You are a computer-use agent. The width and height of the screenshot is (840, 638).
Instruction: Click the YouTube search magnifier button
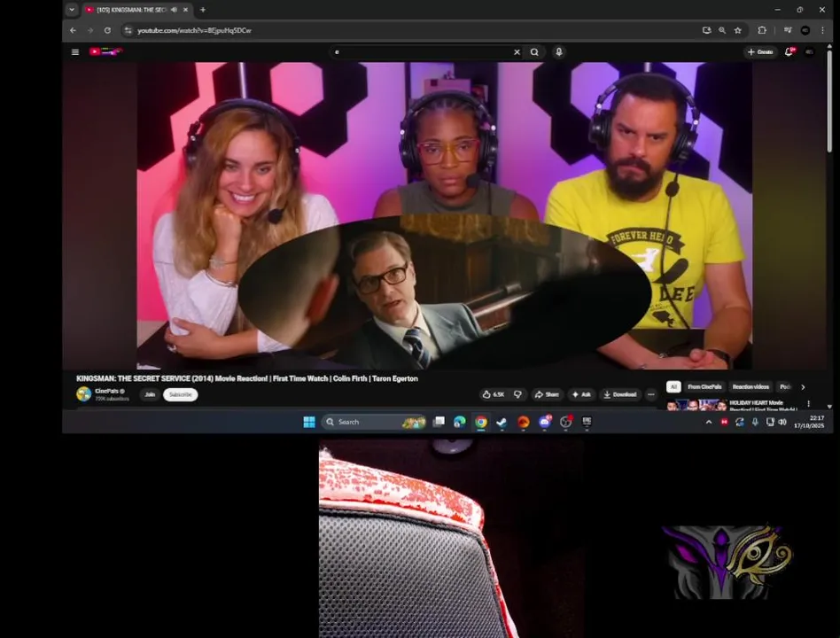pos(534,52)
